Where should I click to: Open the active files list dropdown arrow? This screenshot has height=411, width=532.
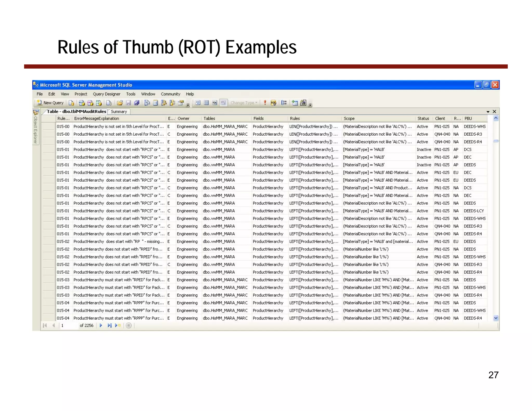(488, 112)
